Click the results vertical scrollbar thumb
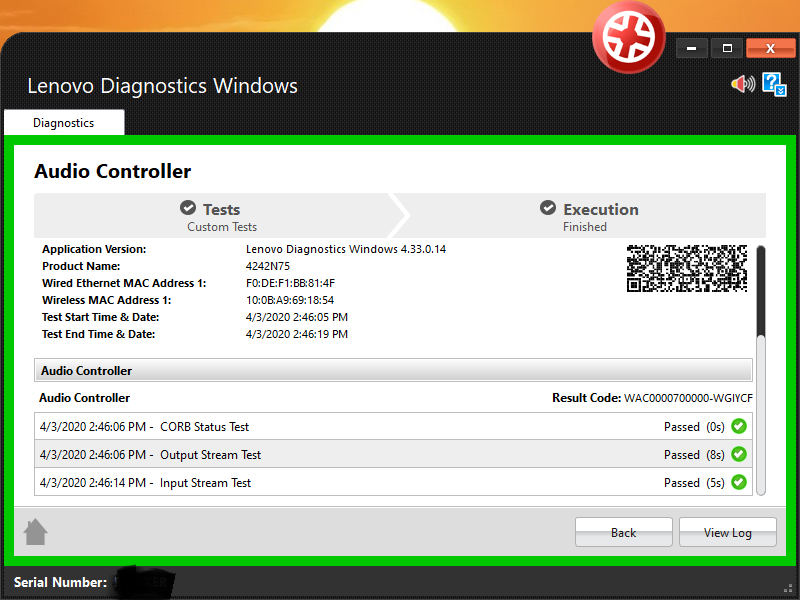The height and width of the screenshot is (600, 800). pyautogui.click(x=761, y=291)
